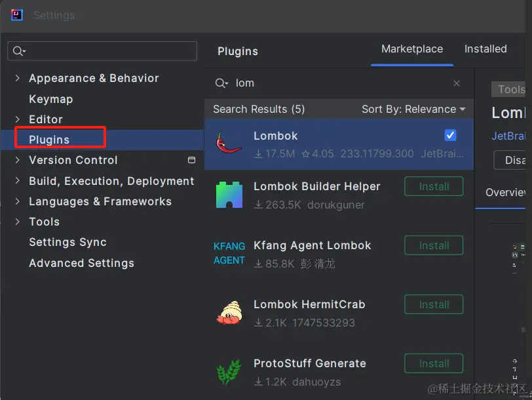Select Plugins in settings tree
The image size is (532, 400).
(49, 140)
